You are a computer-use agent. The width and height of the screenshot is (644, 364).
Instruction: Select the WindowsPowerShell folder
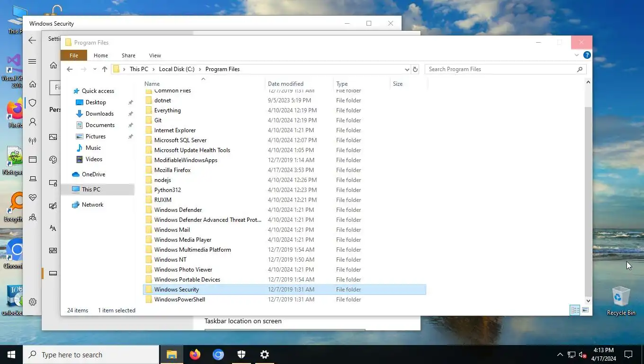click(285, 300)
